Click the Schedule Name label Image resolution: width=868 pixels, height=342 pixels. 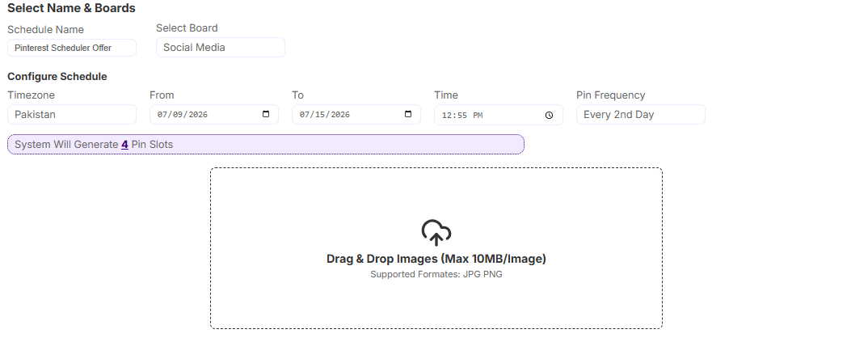point(45,30)
